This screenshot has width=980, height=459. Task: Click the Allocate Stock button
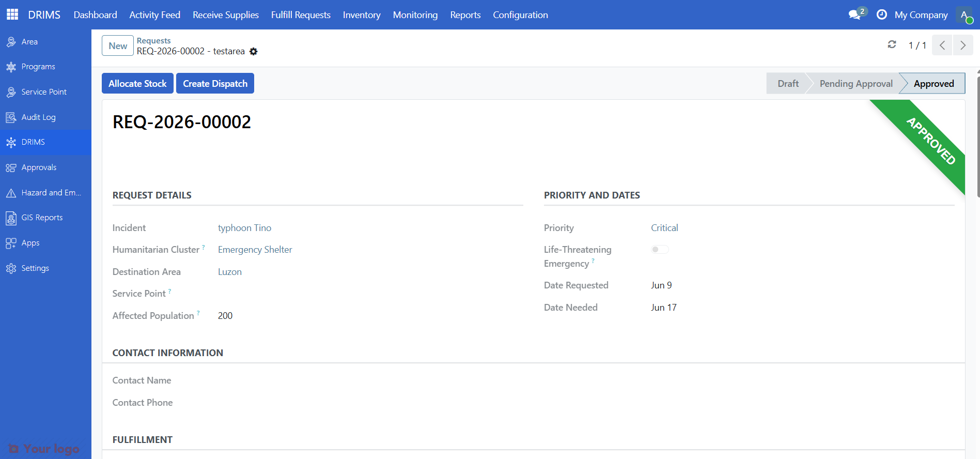tap(137, 83)
